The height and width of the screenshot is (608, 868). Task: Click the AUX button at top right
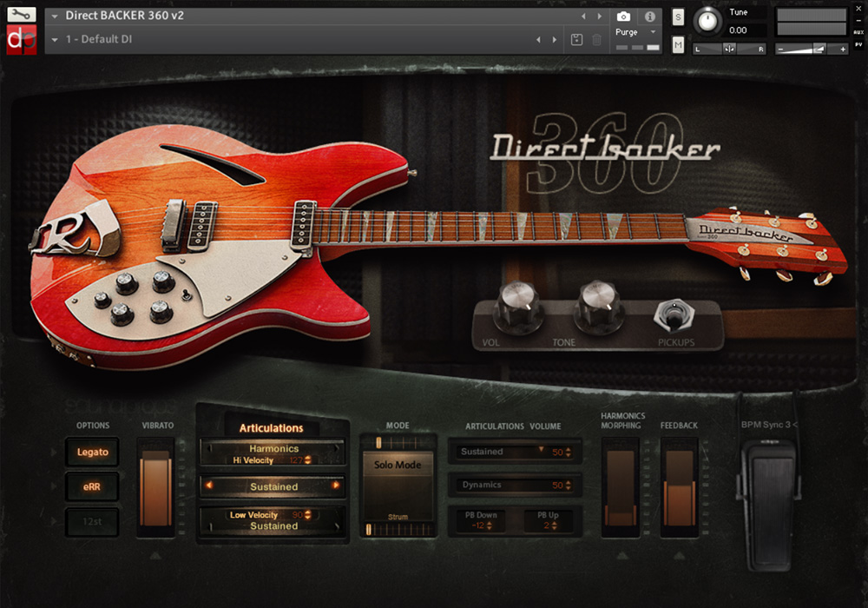[858, 32]
